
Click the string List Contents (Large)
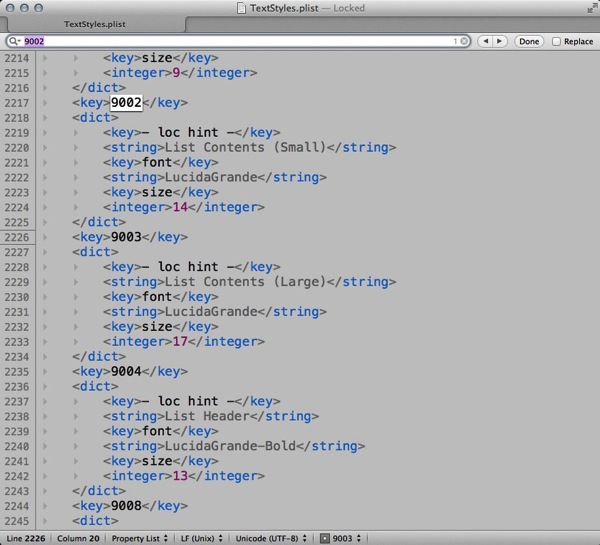coord(245,282)
